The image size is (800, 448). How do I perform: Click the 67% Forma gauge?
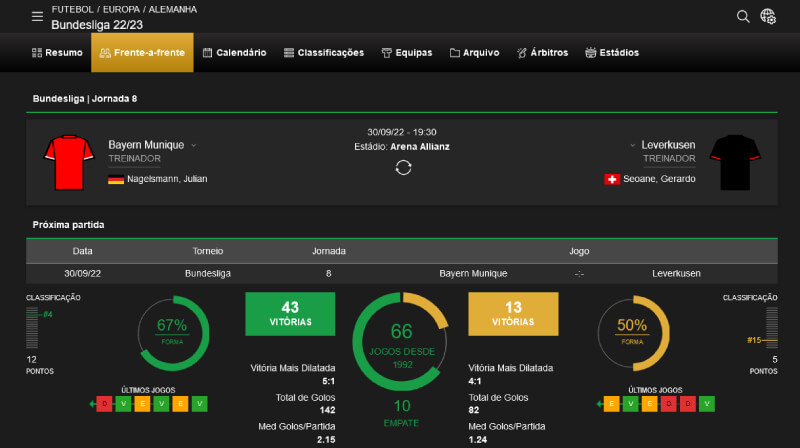[172, 333]
